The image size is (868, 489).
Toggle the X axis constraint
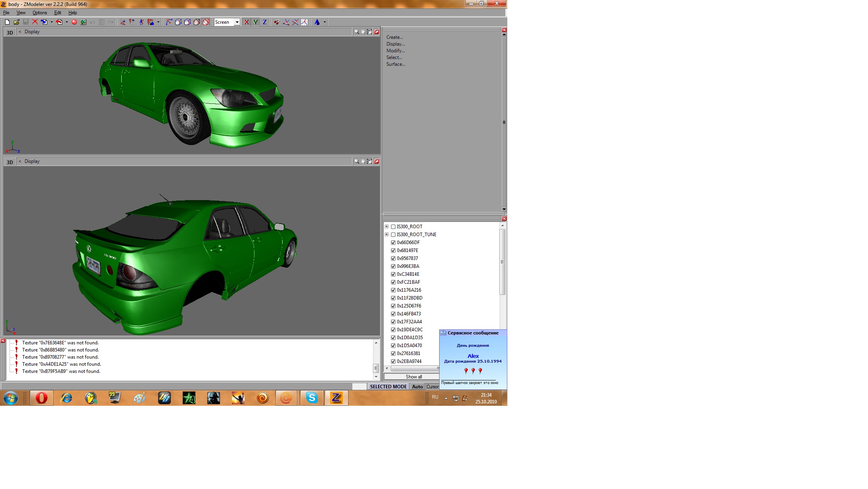tap(247, 22)
